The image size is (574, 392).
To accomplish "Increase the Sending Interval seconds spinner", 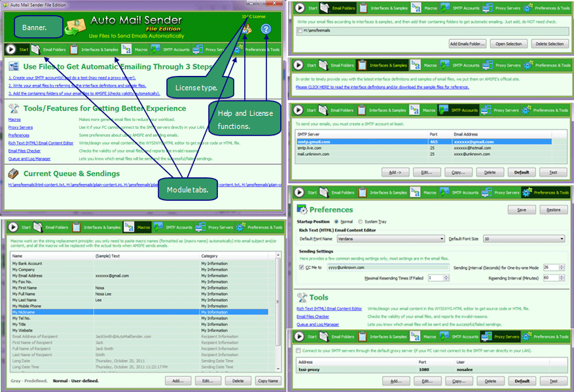I will point(562,266).
